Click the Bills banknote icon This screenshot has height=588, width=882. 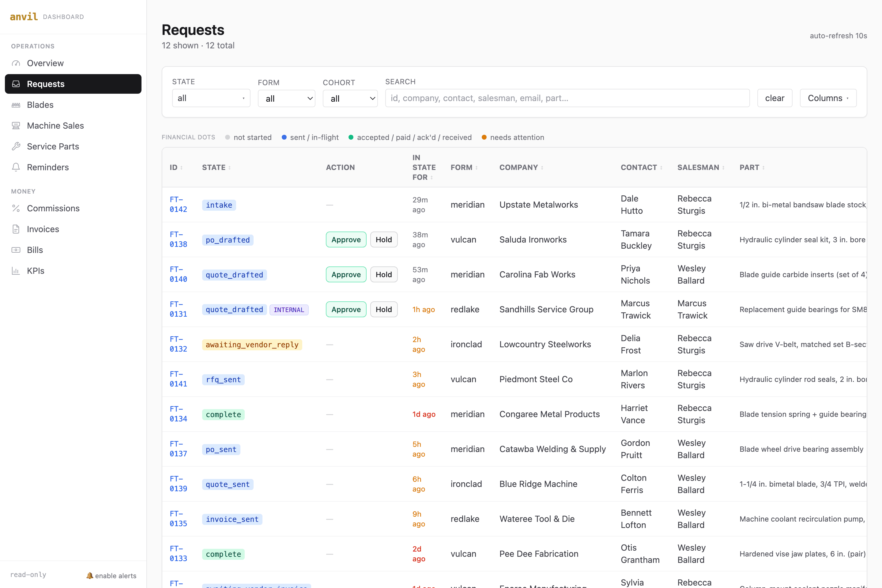point(16,250)
